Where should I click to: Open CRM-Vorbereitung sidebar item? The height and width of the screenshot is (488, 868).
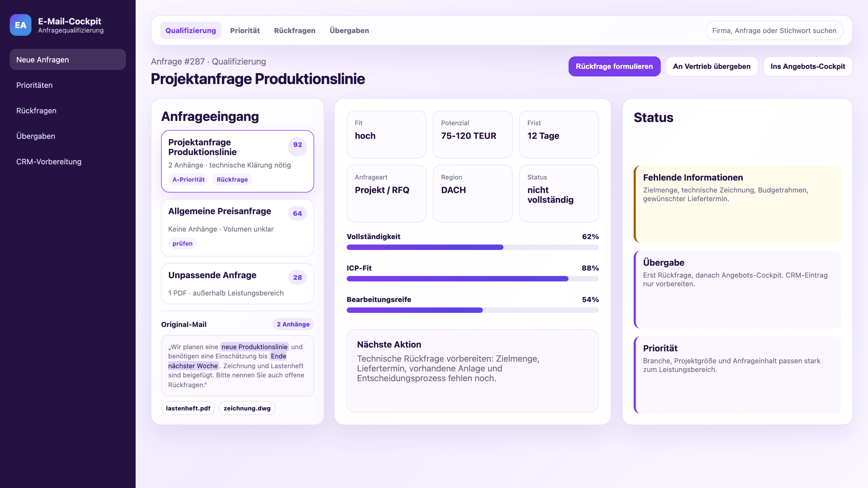[x=68, y=162]
